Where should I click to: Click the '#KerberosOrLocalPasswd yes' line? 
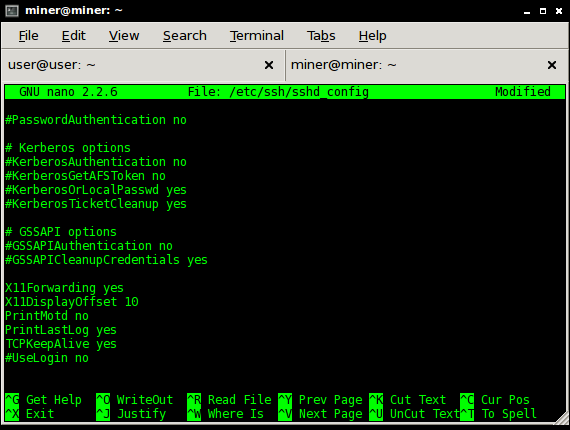pos(96,190)
